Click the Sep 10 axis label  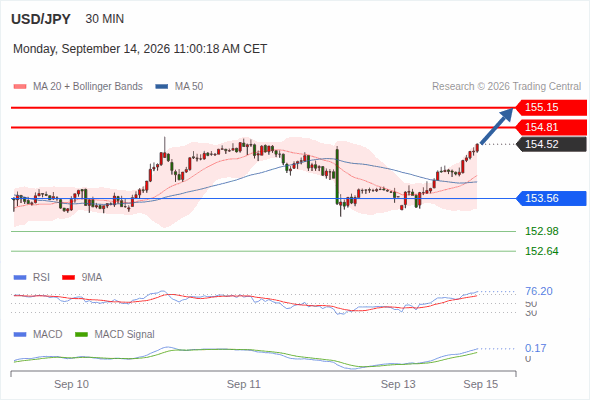pyautogui.click(x=71, y=385)
